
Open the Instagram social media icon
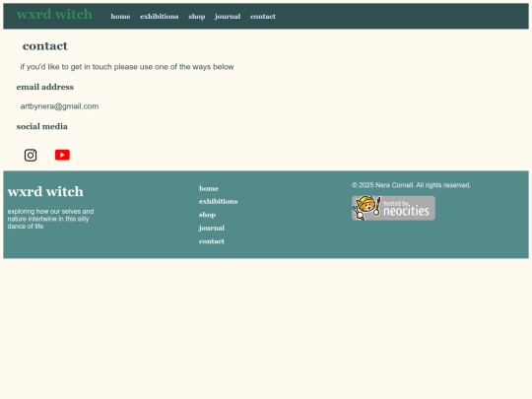31,155
